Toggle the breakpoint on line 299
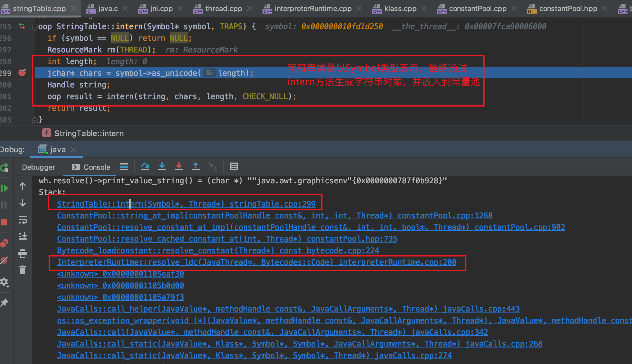Screen dimensions: 632x364 point(22,73)
